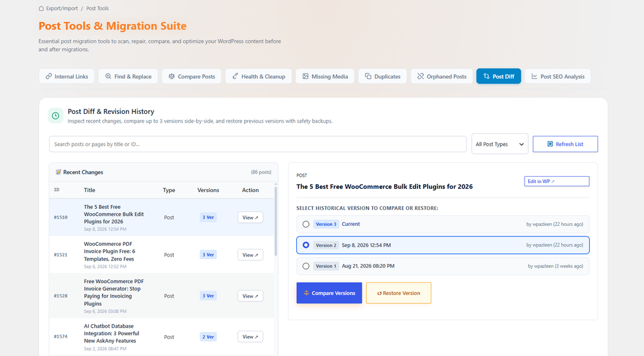Image resolution: width=644 pixels, height=356 pixels.
Task: Click 3 Ver badge for post #1510
Action: pyautogui.click(x=208, y=217)
